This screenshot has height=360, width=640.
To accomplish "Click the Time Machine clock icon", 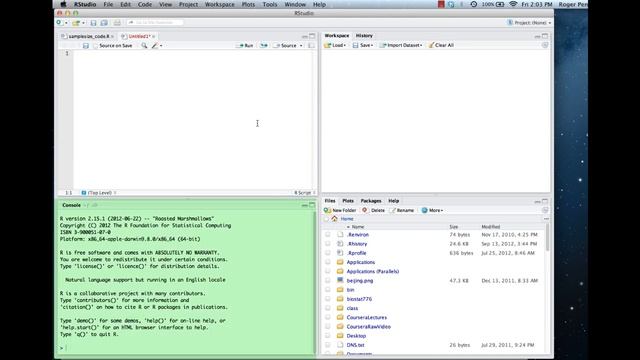I will click(473, 4).
